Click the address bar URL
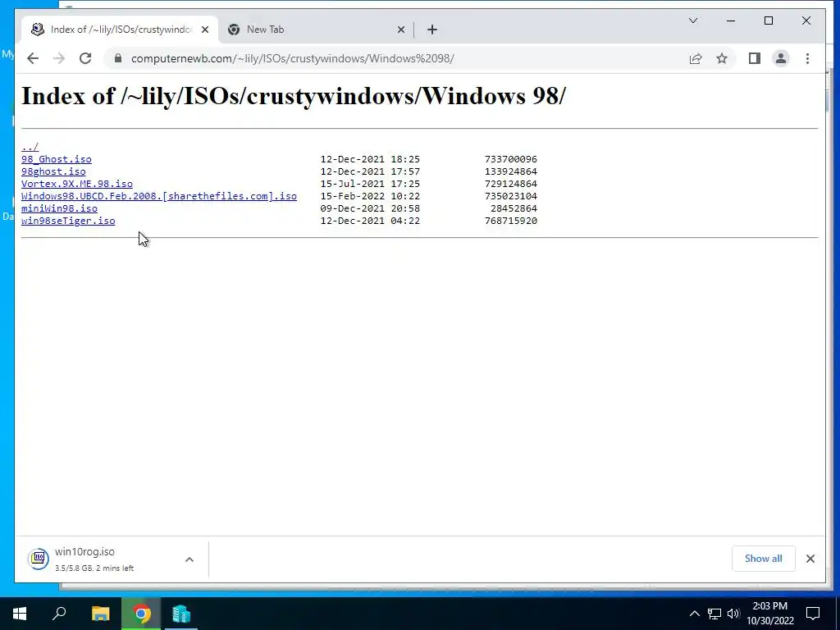The height and width of the screenshot is (630, 840). click(293, 58)
